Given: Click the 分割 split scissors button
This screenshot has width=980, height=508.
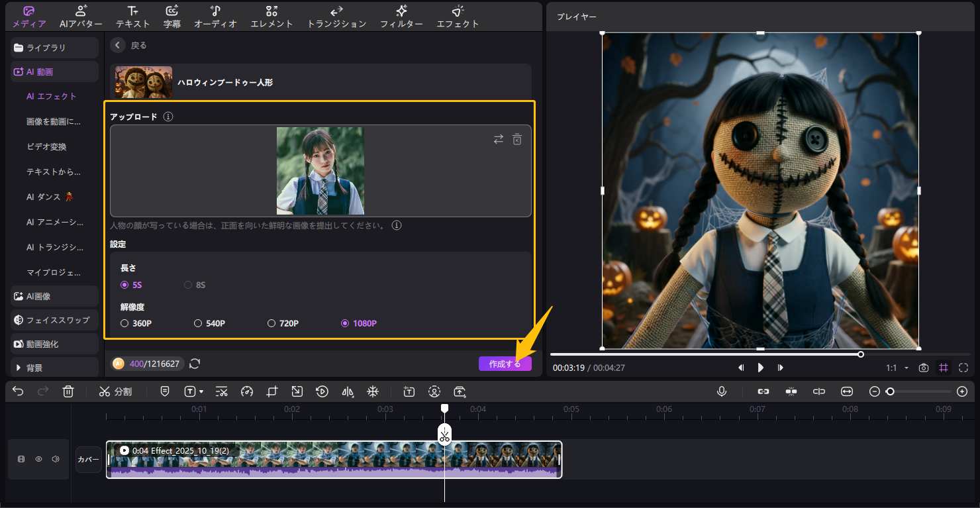Looking at the screenshot, I should [115, 391].
